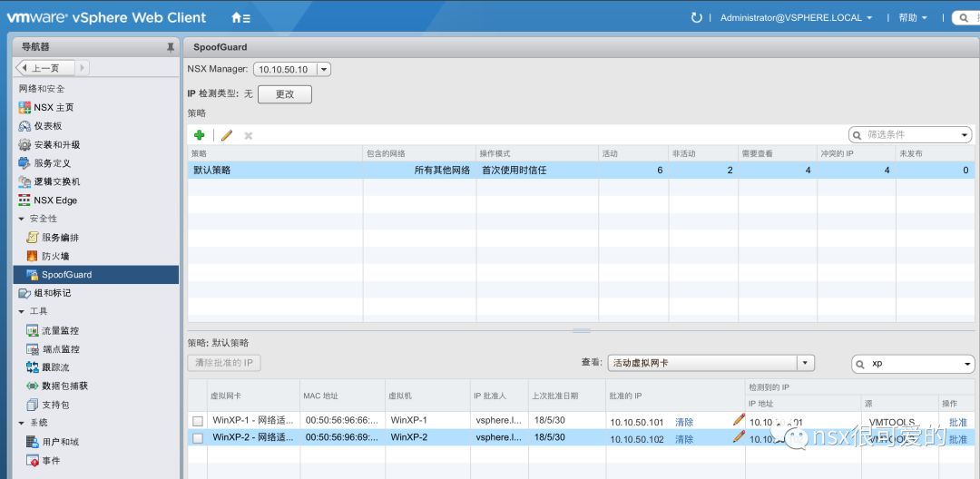Click the 端点监控 icon
Viewport: 980px width, 479px height.
click(x=33, y=349)
